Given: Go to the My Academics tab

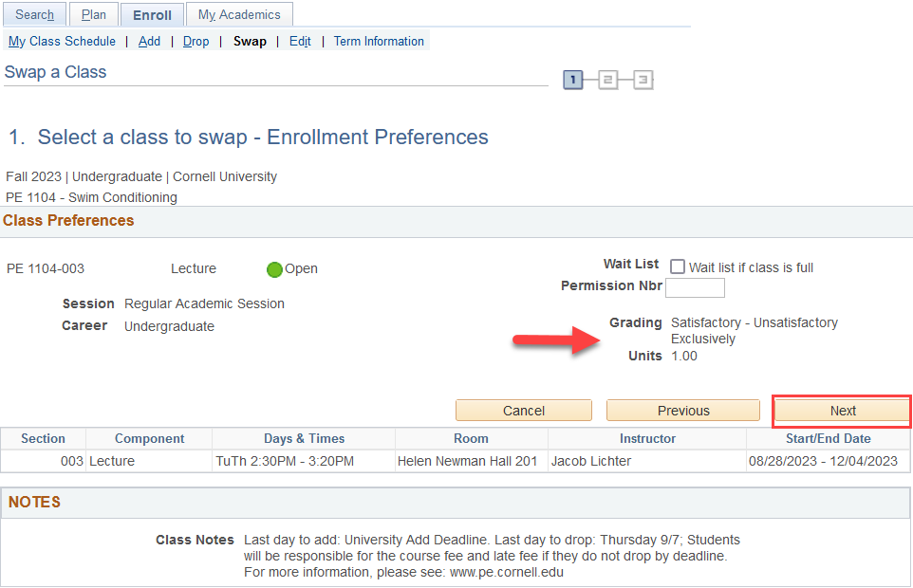Looking at the screenshot, I should click(239, 14).
